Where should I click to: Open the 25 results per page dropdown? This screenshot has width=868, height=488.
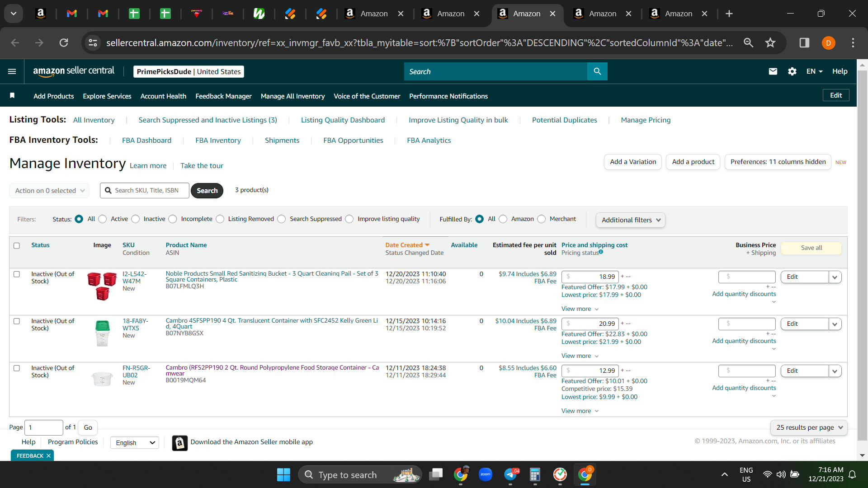click(x=809, y=427)
